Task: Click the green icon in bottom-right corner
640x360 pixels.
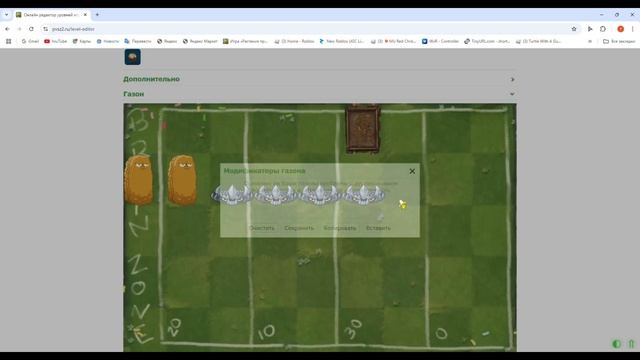Action: [631, 344]
